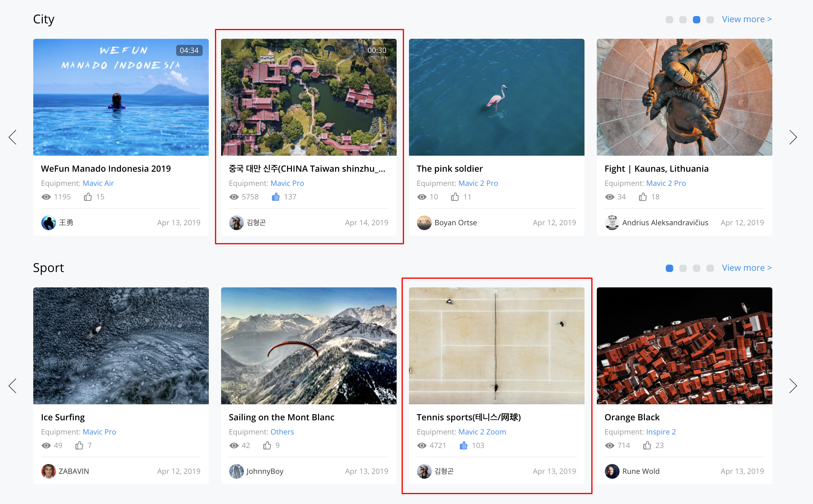The image size is (813, 504).
Task: Select second pagination dot in Sport section
Action: (683, 268)
